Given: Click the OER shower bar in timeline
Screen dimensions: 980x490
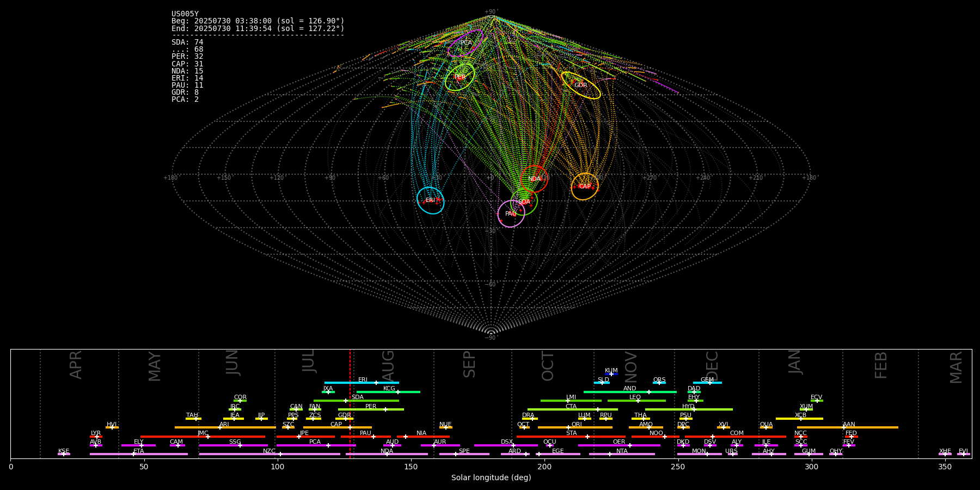Looking at the screenshot, I should (x=619, y=445).
